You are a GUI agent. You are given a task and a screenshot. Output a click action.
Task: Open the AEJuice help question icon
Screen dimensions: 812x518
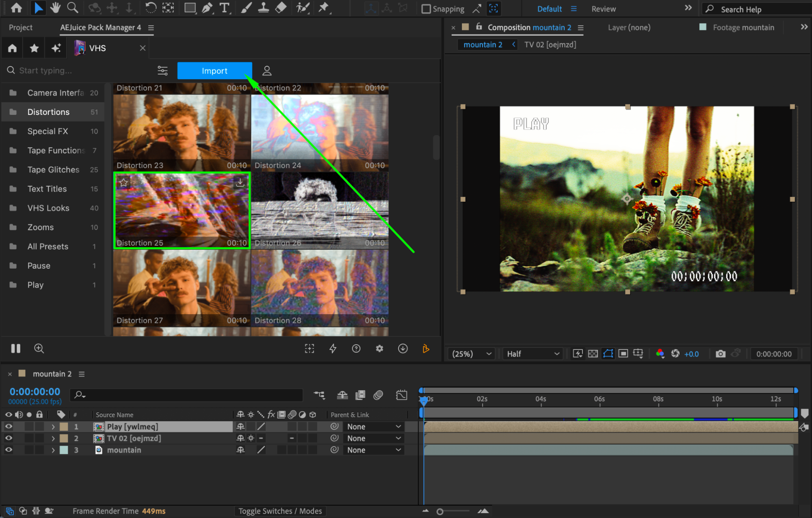click(x=356, y=348)
